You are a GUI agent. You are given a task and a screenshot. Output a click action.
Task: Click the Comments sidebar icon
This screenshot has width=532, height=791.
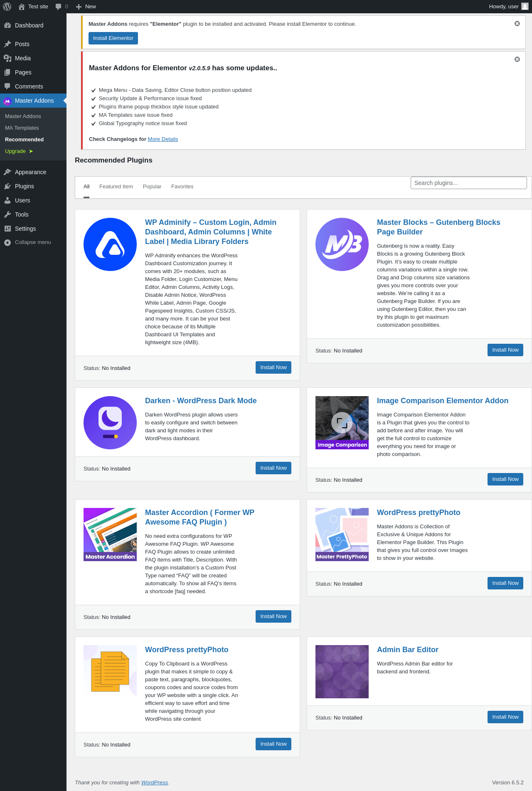(x=7, y=86)
